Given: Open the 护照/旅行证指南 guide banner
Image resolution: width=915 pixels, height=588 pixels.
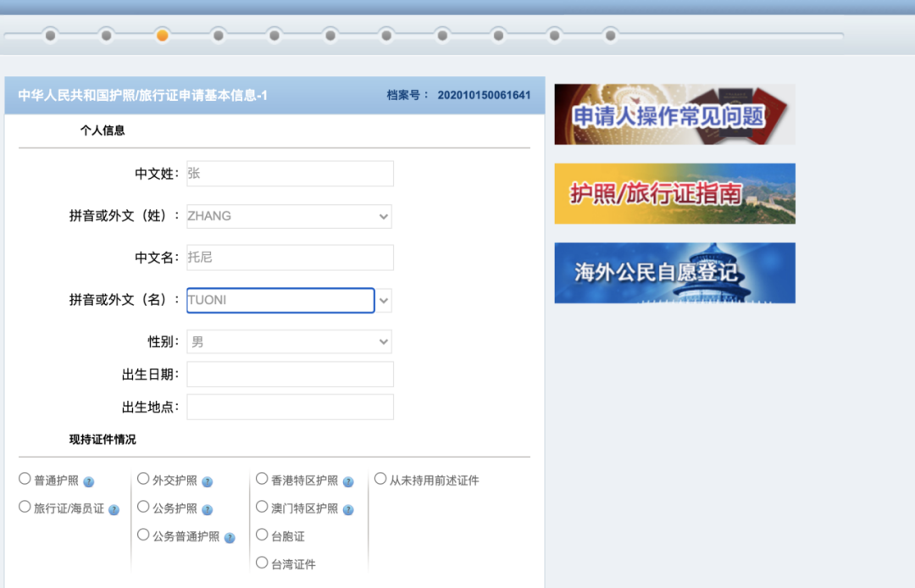Looking at the screenshot, I should click(x=674, y=193).
